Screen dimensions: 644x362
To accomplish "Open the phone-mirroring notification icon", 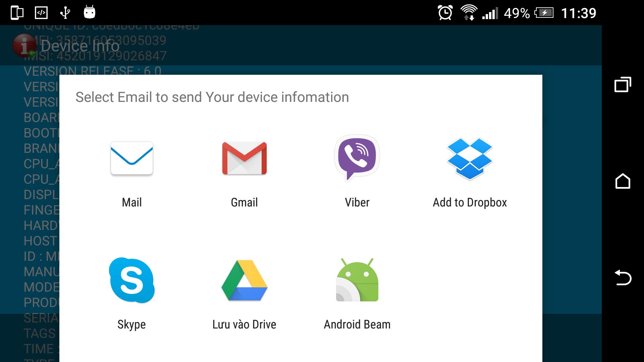I will [x=17, y=13].
